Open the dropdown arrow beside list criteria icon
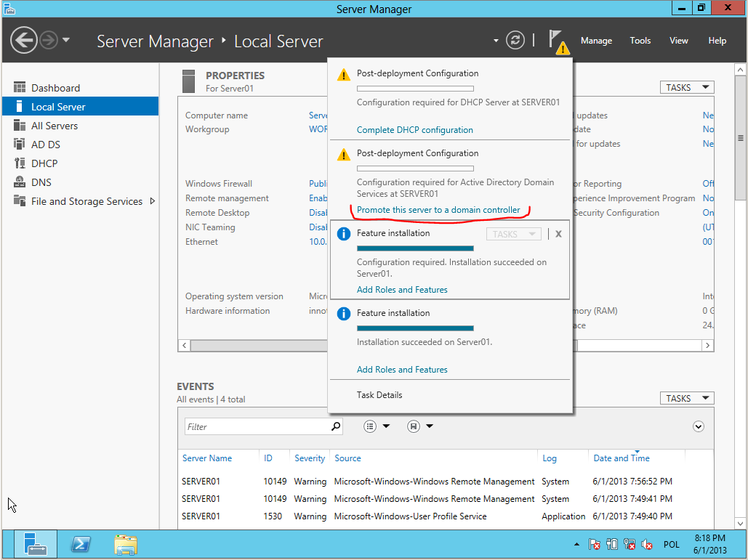The image size is (748, 560). pos(387,426)
